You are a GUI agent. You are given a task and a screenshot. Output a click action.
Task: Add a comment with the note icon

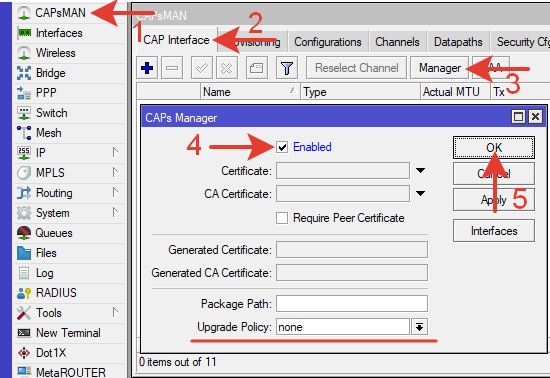(x=256, y=68)
